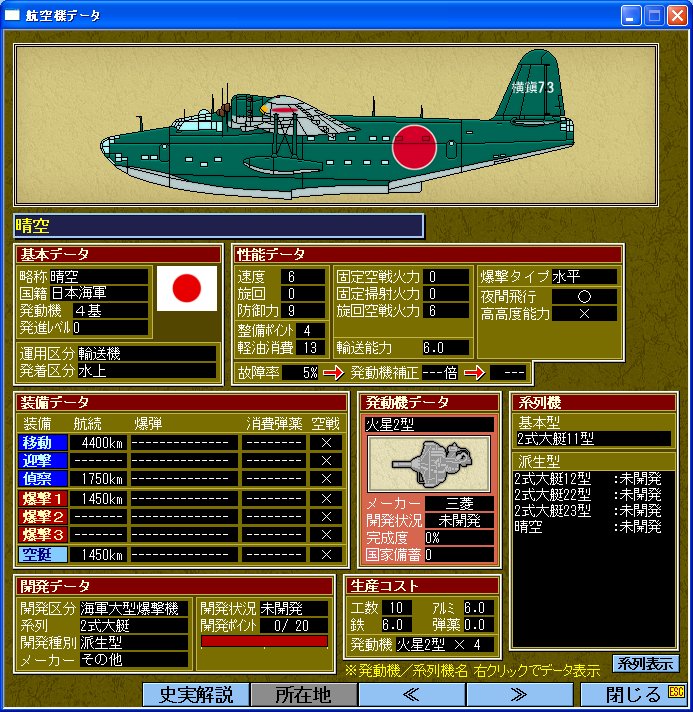This screenshot has height=712, width=693.
Task: Click the 4400km range value
Action: coord(99,442)
